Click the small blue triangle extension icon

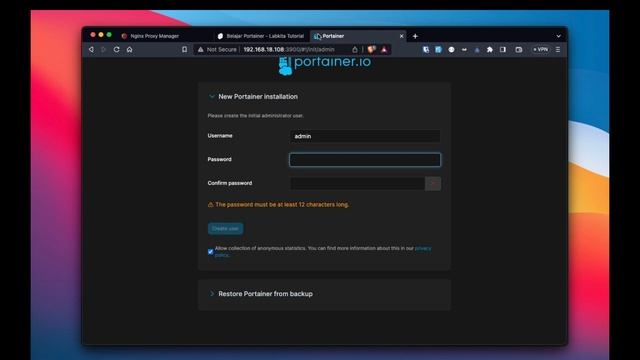tap(477, 50)
